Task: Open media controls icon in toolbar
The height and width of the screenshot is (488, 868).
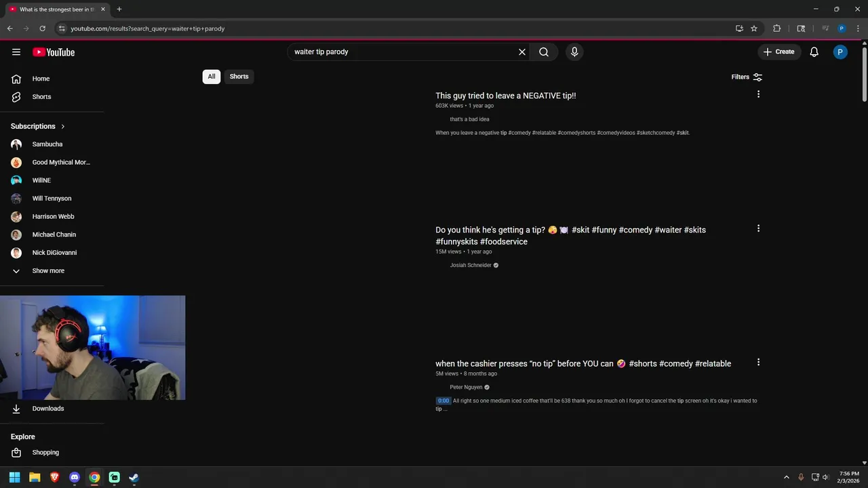Action: (x=825, y=28)
